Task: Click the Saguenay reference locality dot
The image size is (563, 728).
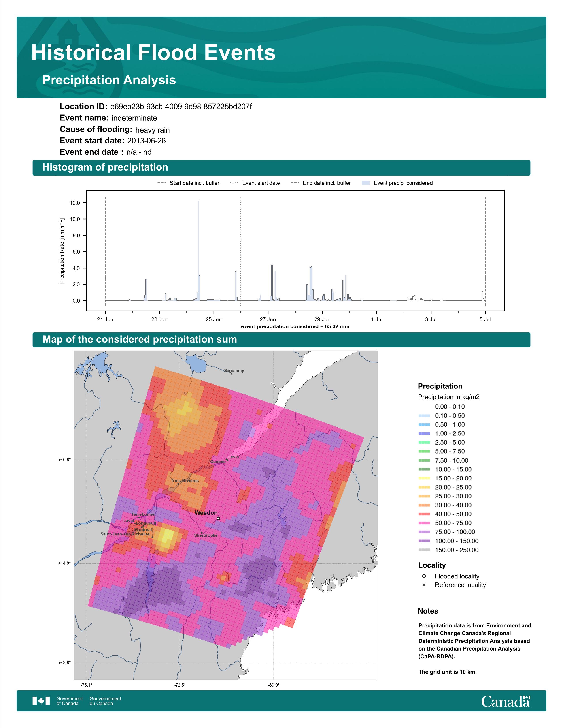Action: click(231, 374)
